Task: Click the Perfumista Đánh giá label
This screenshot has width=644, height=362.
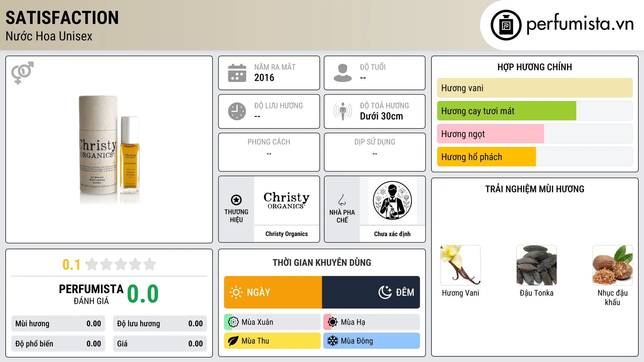Action: click(91, 294)
